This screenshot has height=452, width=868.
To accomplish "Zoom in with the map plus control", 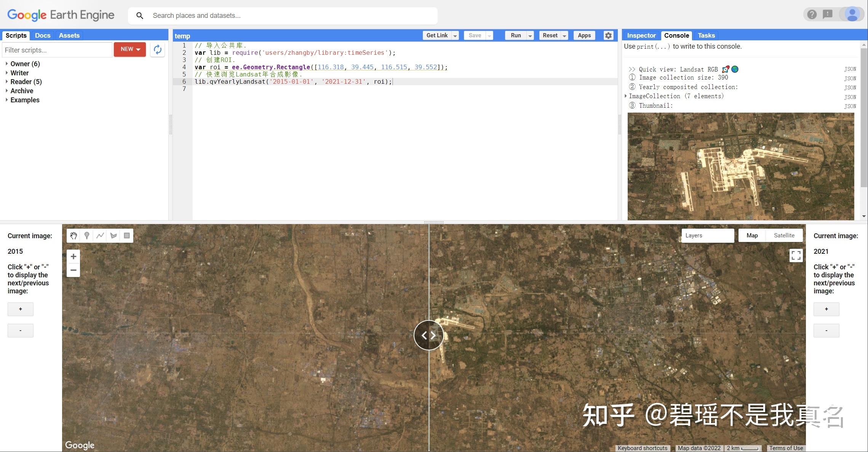I will 73,256.
